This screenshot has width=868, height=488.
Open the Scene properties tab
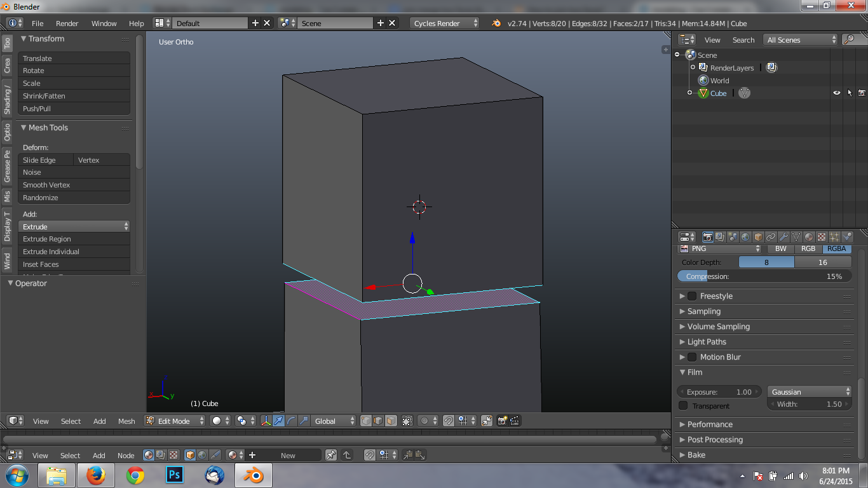tap(733, 236)
